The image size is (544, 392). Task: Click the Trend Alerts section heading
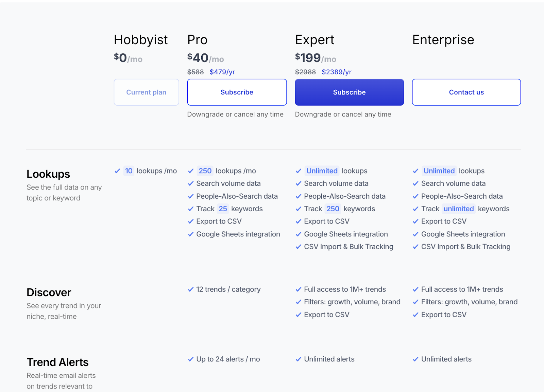point(57,362)
